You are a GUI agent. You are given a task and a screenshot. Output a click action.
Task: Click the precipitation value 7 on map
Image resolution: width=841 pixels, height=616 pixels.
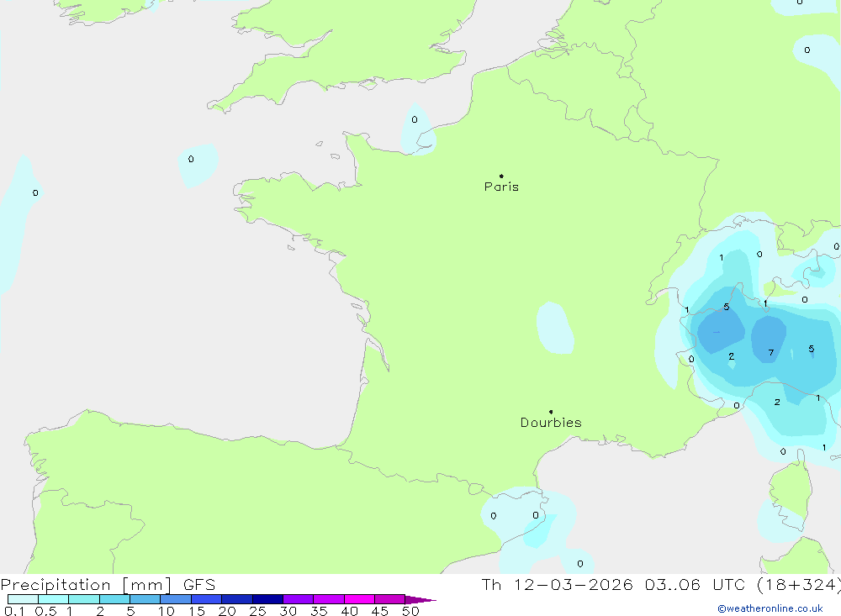770,352
